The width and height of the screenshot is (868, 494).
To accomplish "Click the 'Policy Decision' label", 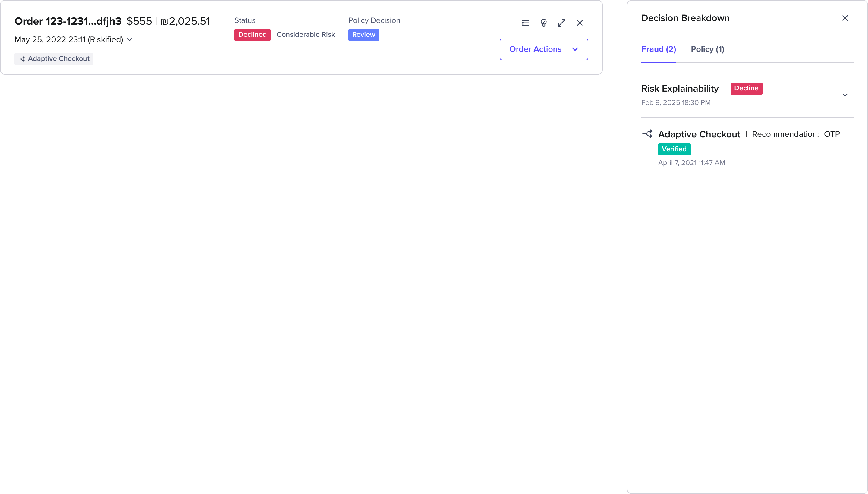I will coord(374,21).
